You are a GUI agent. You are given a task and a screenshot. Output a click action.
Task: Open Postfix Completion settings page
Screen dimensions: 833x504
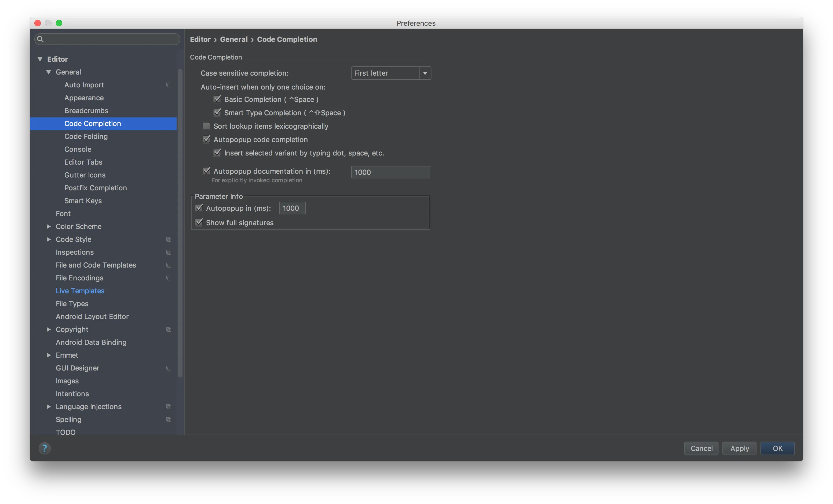click(96, 188)
